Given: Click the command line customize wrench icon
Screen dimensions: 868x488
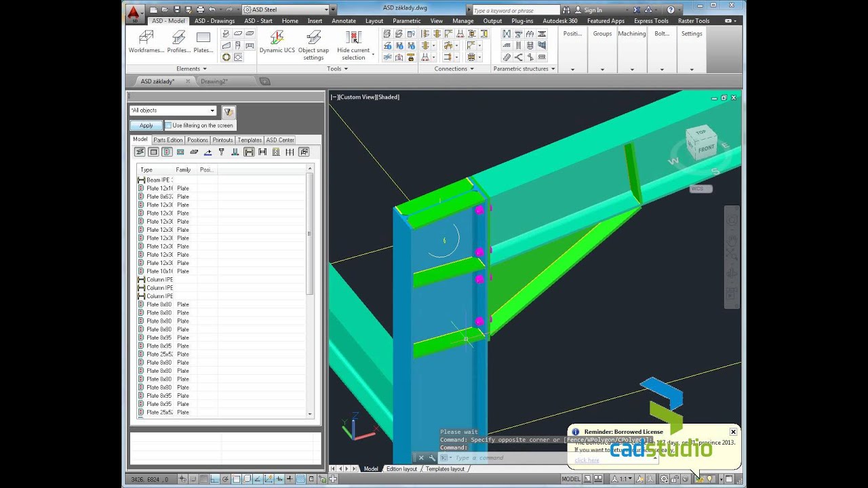Looking at the screenshot, I should pyautogui.click(x=432, y=457).
